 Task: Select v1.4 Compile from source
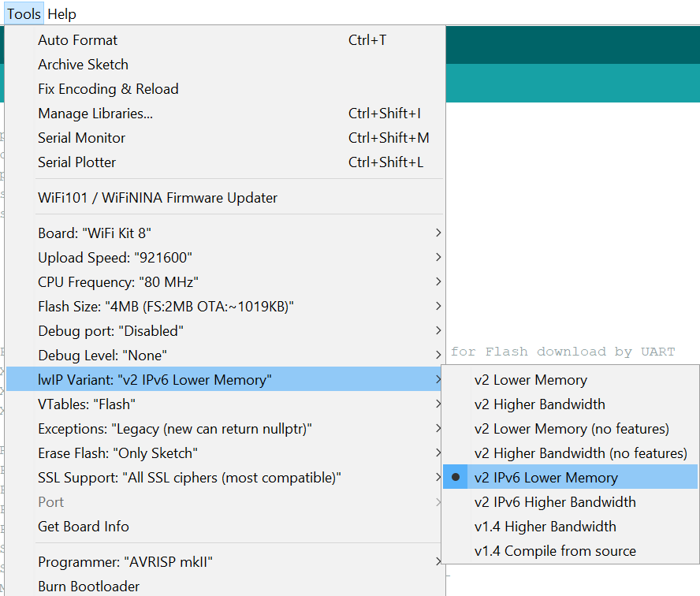click(x=570, y=551)
